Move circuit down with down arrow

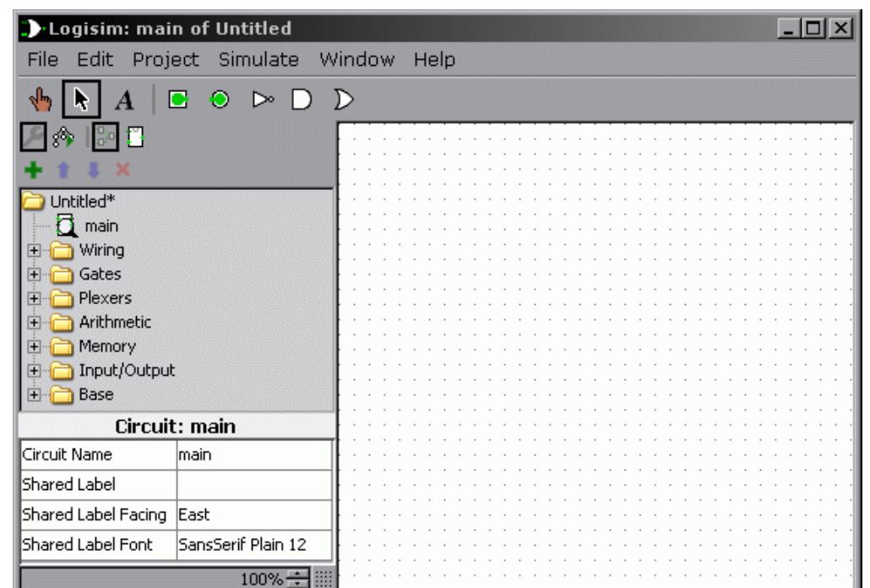coord(94,170)
